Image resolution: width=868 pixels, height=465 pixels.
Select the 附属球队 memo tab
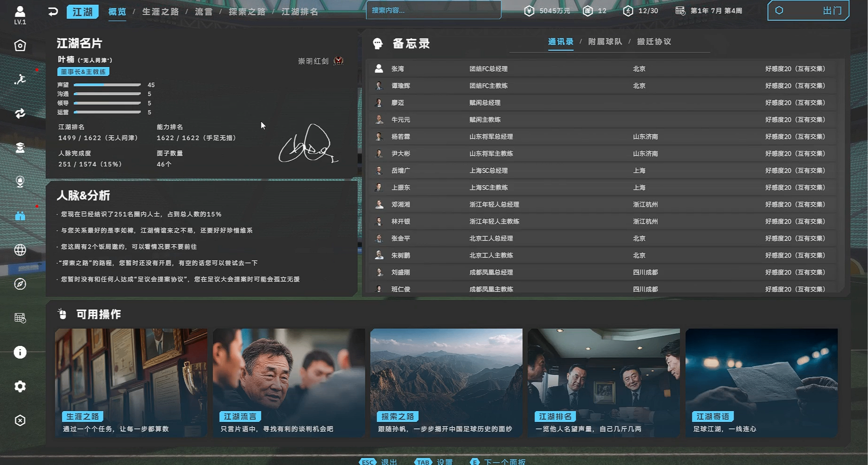pos(605,42)
